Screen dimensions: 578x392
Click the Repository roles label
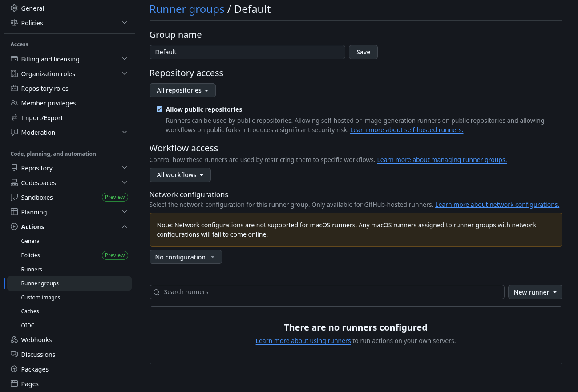(x=44, y=89)
